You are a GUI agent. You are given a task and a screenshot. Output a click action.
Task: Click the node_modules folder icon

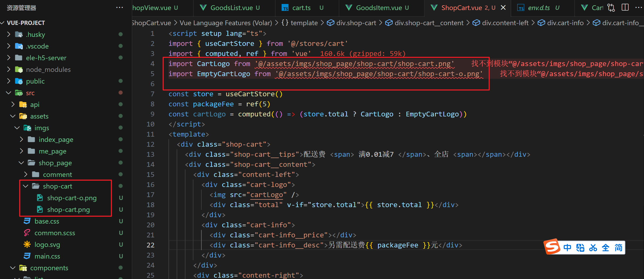(x=19, y=69)
